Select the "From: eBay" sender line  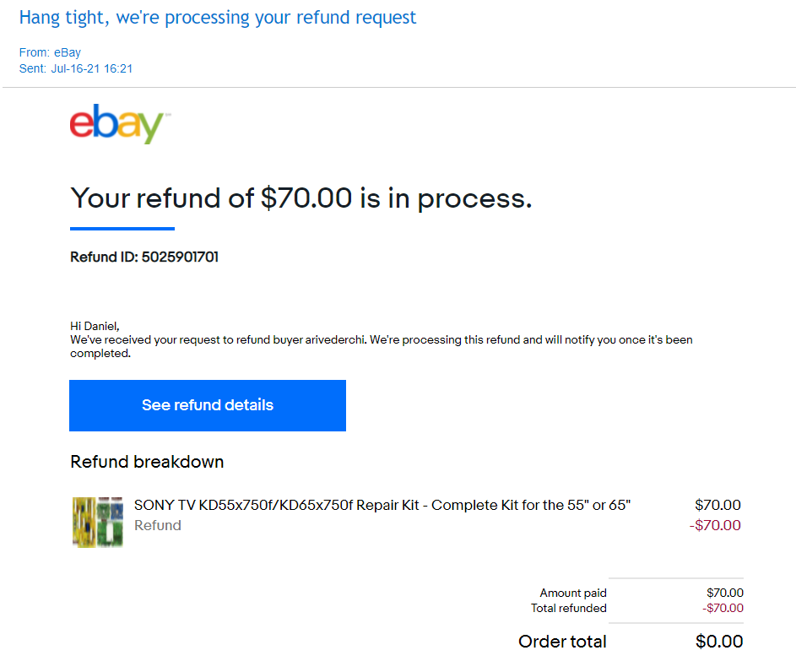coord(50,52)
